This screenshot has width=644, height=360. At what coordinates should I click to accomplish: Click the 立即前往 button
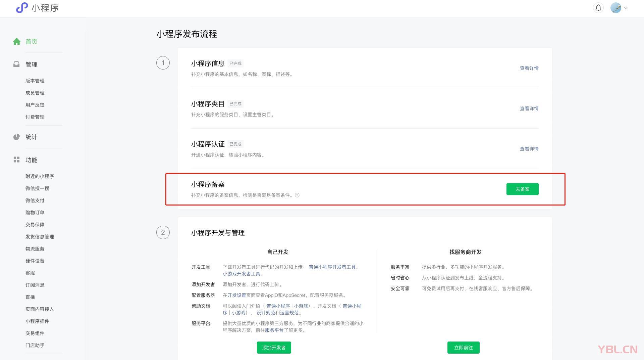(x=463, y=348)
